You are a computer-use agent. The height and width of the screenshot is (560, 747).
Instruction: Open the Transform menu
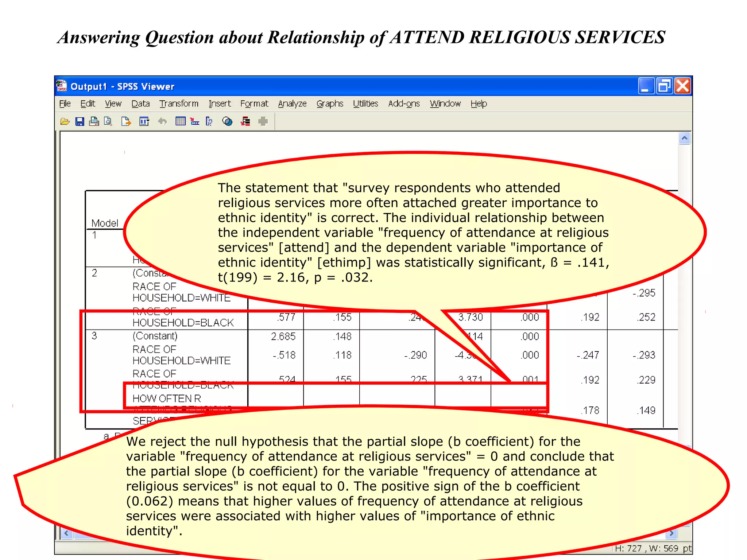tap(179, 104)
